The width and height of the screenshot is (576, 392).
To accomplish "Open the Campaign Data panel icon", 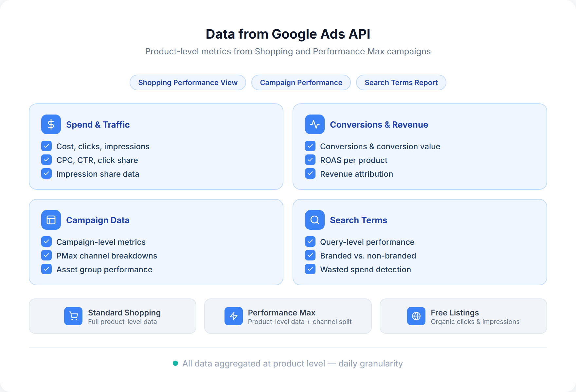I will pos(51,220).
